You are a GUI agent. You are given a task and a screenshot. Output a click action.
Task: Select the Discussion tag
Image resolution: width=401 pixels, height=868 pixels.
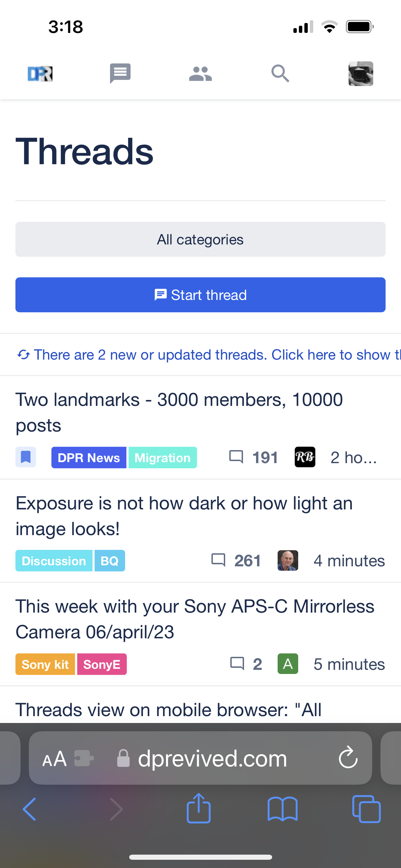pyautogui.click(x=54, y=561)
